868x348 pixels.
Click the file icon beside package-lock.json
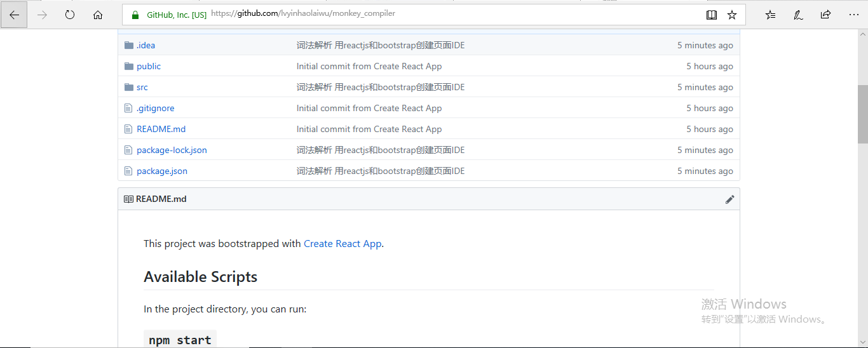(x=128, y=150)
